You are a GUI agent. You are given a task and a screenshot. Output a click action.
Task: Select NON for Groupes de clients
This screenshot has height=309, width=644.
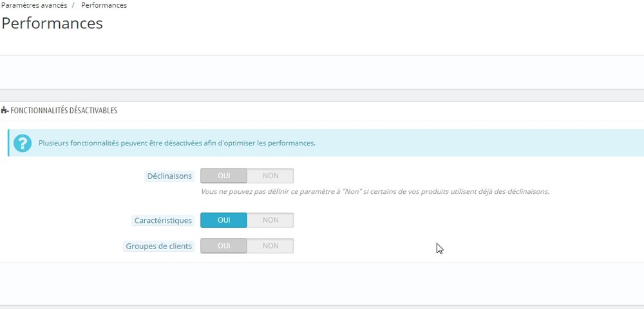coord(270,246)
